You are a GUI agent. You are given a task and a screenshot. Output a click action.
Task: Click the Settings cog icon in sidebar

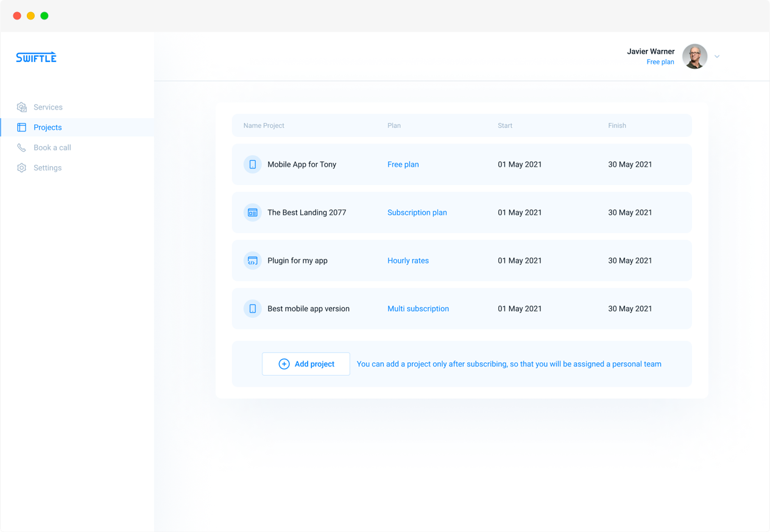(22, 168)
